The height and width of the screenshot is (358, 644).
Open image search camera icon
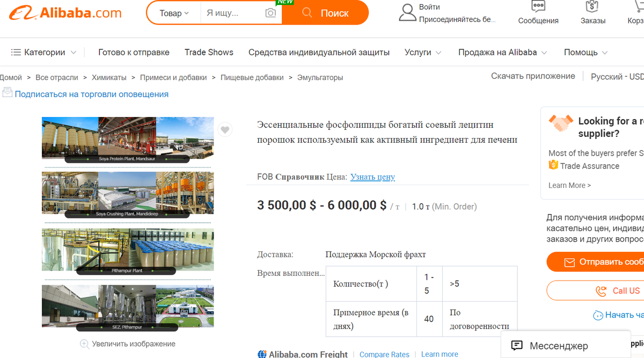270,13
